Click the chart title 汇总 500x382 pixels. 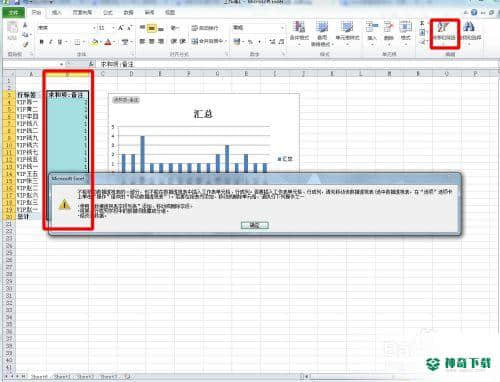(203, 114)
